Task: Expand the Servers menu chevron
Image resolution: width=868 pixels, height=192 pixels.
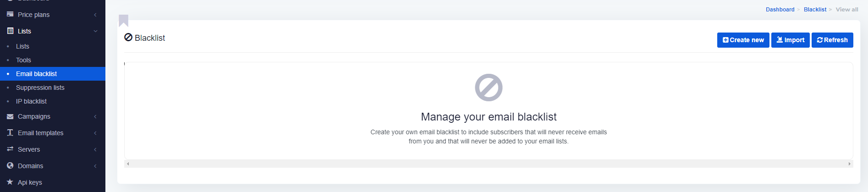Action: 95,149
